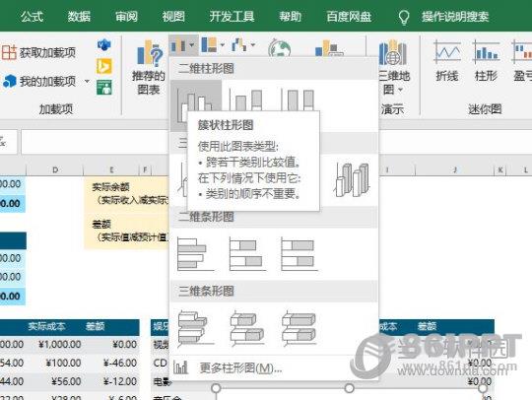
Task: Click the 获取加载项 button
Action: point(38,52)
